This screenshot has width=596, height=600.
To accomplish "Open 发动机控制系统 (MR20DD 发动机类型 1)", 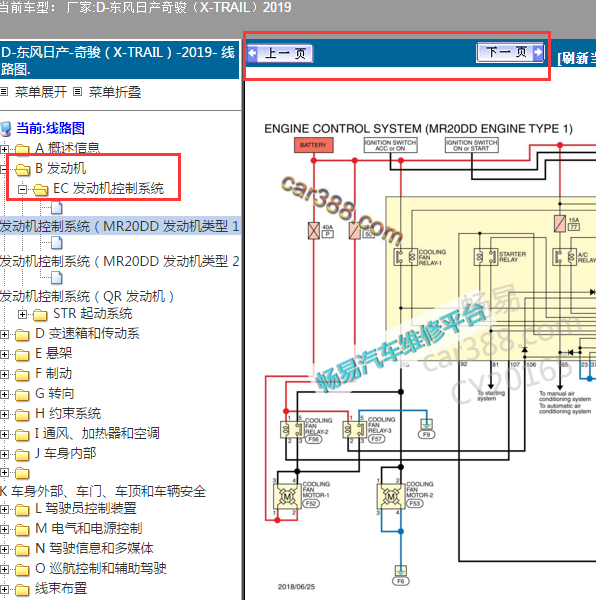I will click(119, 226).
